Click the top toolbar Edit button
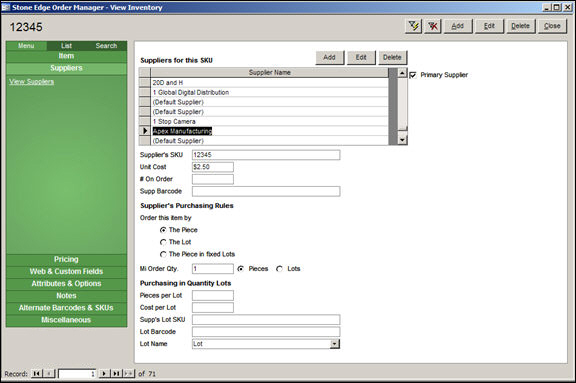Image resolution: width=576 pixels, height=383 pixels. point(489,26)
